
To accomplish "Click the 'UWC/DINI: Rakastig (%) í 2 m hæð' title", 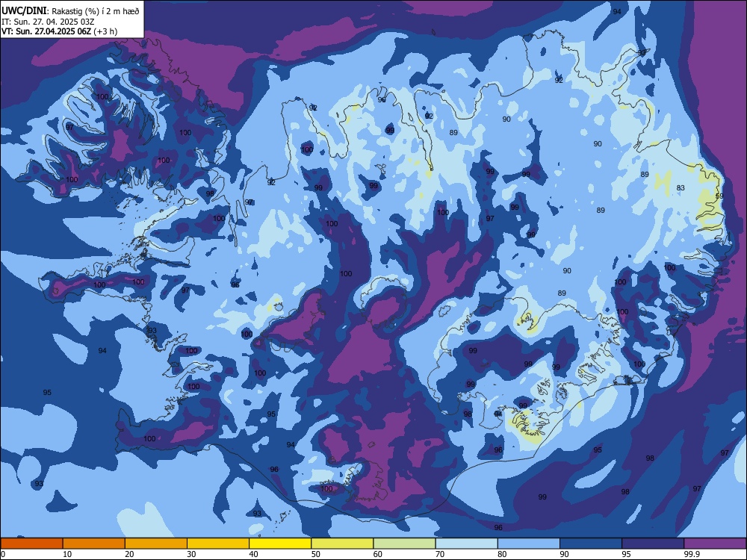I will click(x=70, y=10).
